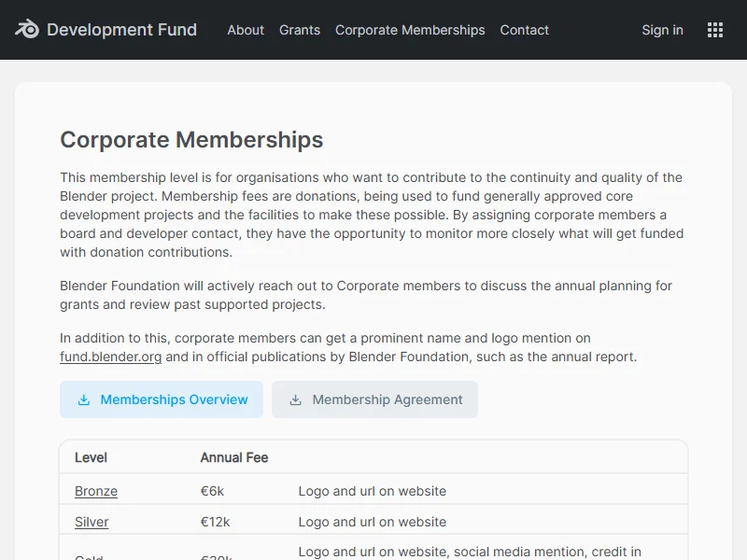Click the €12k fee in Silver row

(x=215, y=522)
